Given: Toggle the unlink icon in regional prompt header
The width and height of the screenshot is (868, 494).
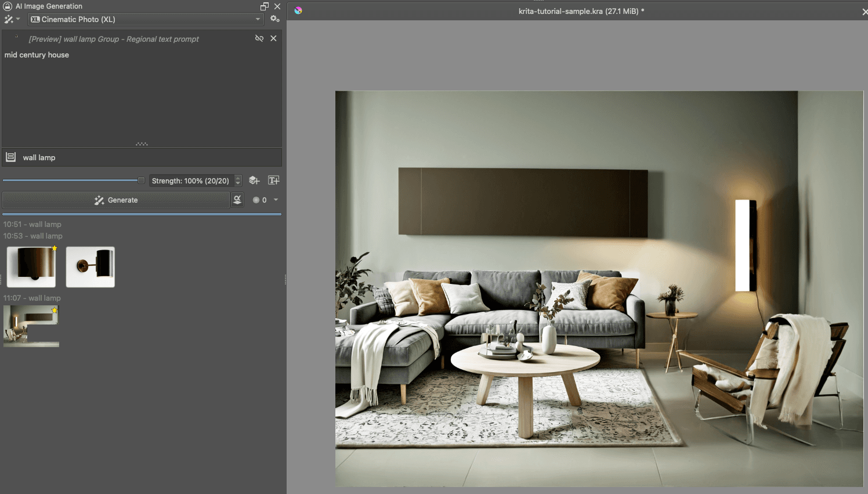Looking at the screenshot, I should tap(259, 38).
